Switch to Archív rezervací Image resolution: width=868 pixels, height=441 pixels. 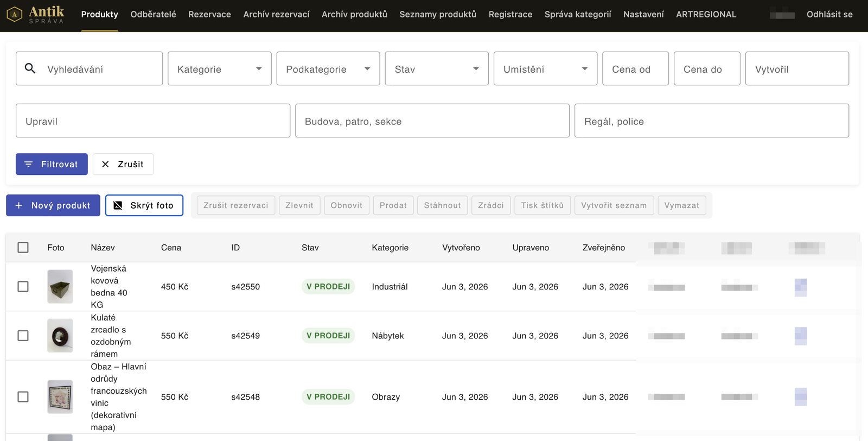pos(276,15)
